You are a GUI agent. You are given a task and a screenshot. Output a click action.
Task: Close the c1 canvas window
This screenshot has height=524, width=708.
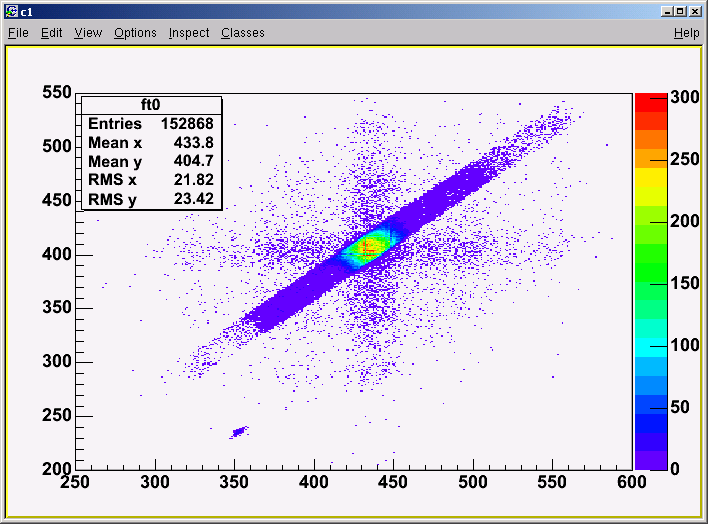coord(696,11)
